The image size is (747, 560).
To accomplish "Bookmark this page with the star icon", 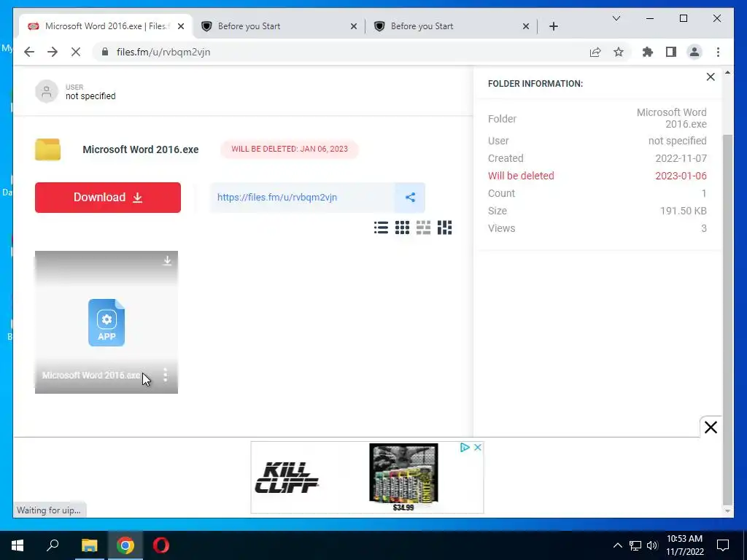I will (619, 52).
